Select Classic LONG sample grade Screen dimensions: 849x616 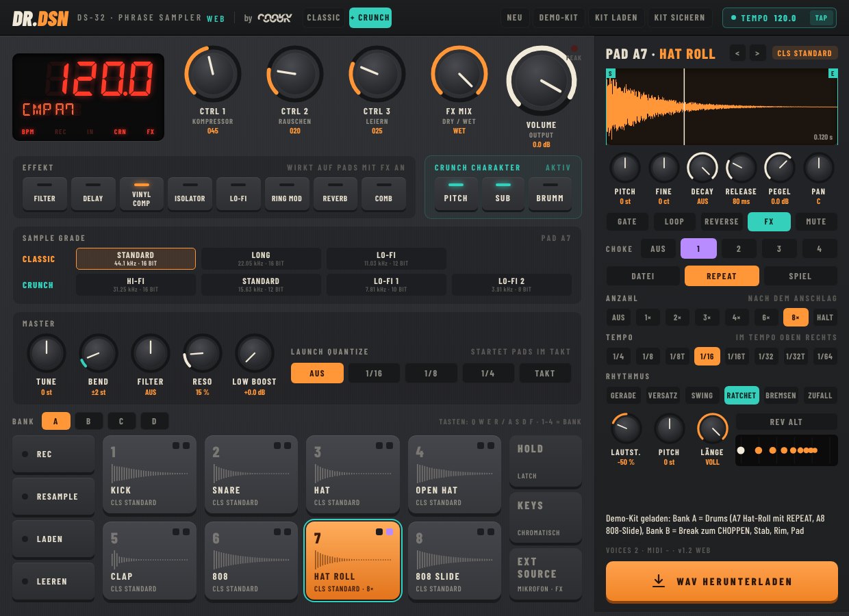261,259
